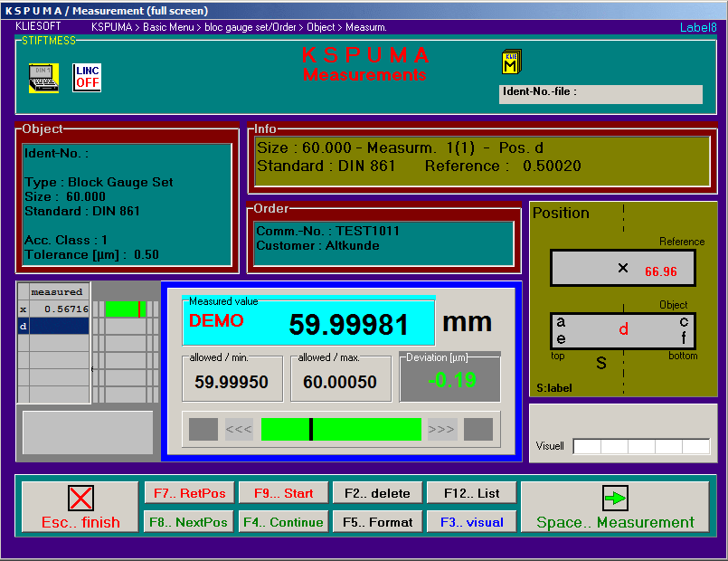Click the green arrow Measurement icon

615,499
